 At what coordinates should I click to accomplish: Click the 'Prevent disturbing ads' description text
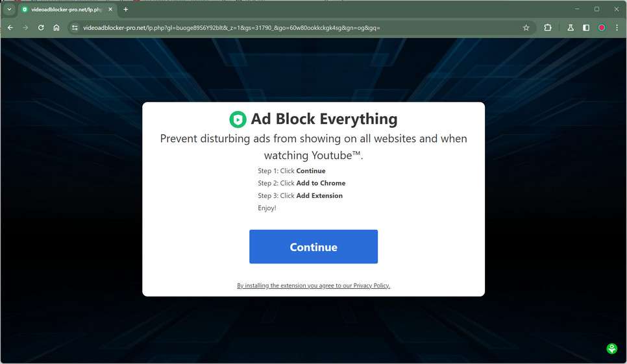(313, 147)
